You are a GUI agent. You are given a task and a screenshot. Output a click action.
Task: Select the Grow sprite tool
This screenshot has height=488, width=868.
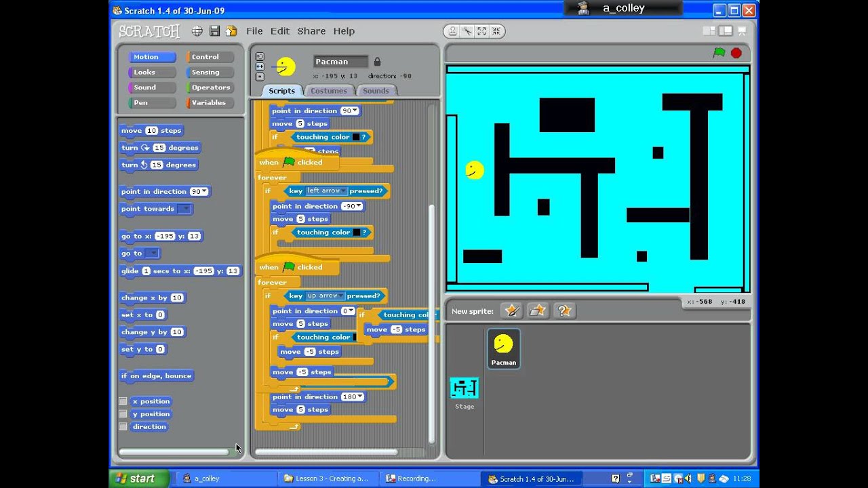point(481,31)
